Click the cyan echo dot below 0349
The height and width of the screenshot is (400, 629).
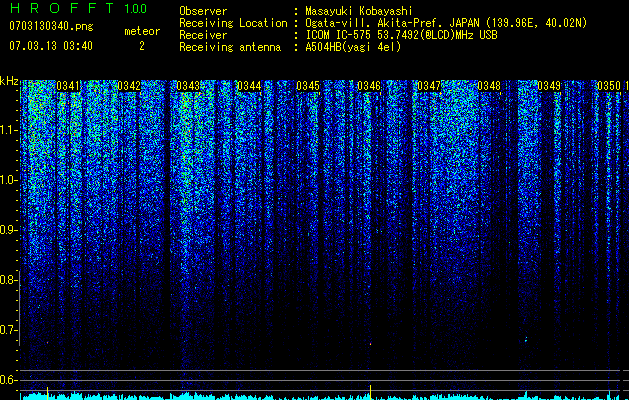pos(526,340)
